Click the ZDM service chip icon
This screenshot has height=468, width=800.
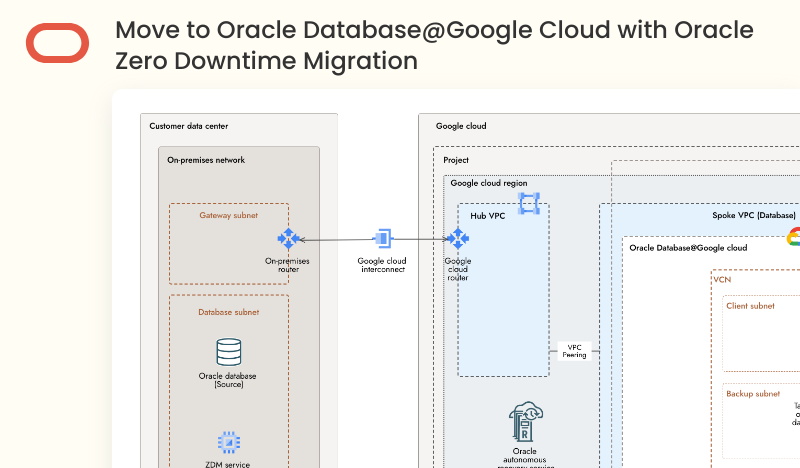229,442
